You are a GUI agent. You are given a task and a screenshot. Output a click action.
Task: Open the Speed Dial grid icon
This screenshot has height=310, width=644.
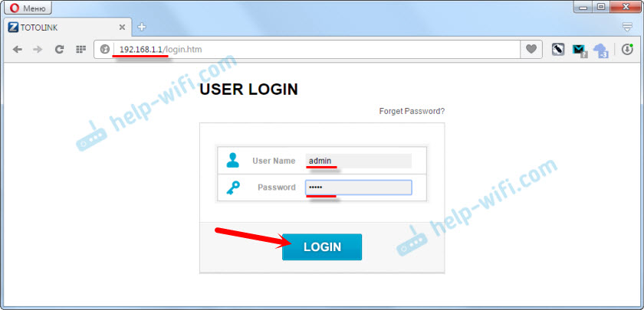[x=80, y=50]
